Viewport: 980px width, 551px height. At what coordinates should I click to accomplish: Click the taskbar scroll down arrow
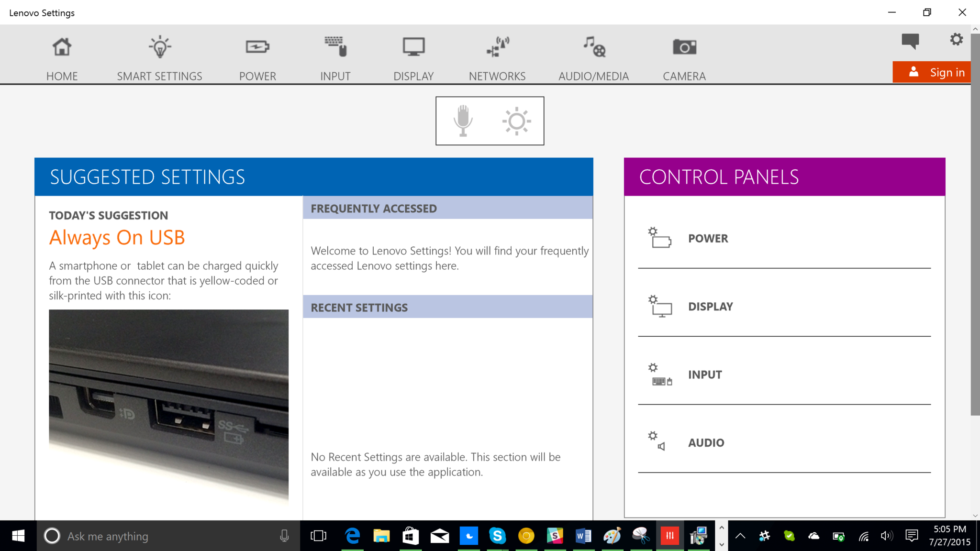722,544
